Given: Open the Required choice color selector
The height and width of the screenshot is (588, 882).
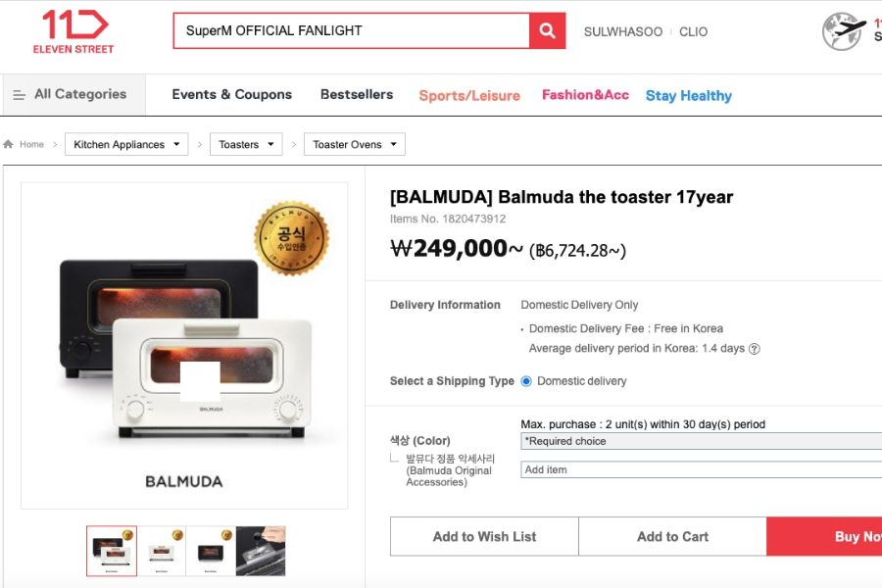Looking at the screenshot, I should pyautogui.click(x=701, y=442).
